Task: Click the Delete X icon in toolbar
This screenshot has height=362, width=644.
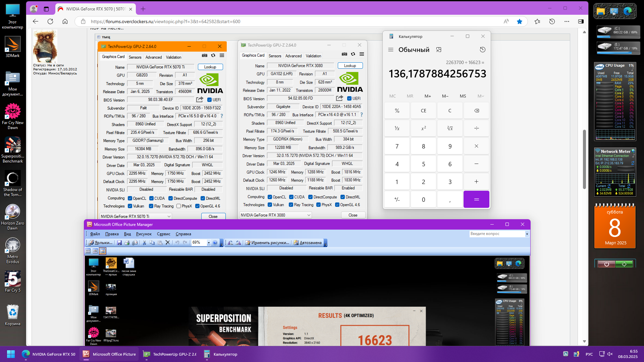Action: click(x=168, y=243)
